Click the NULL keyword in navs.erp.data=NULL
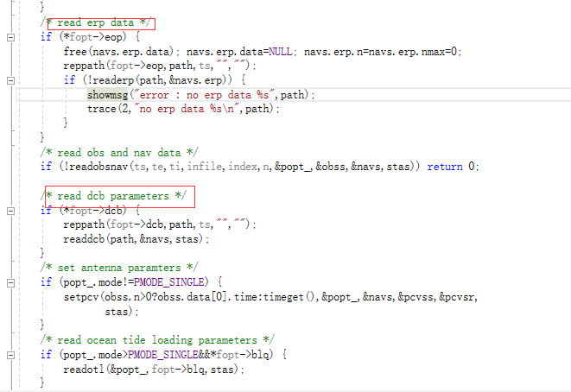571x392 pixels. [x=281, y=52]
